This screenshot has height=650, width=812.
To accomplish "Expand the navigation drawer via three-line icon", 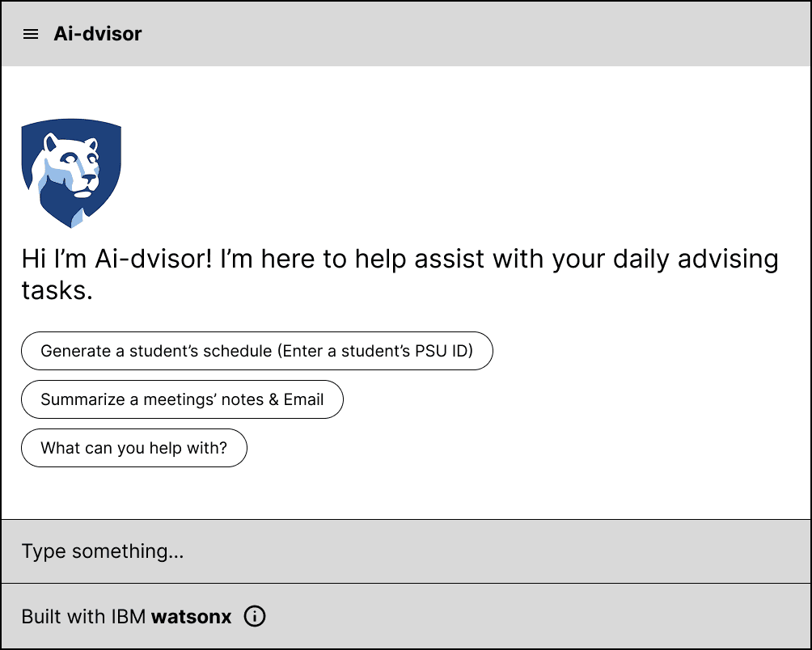I will pos(31,34).
